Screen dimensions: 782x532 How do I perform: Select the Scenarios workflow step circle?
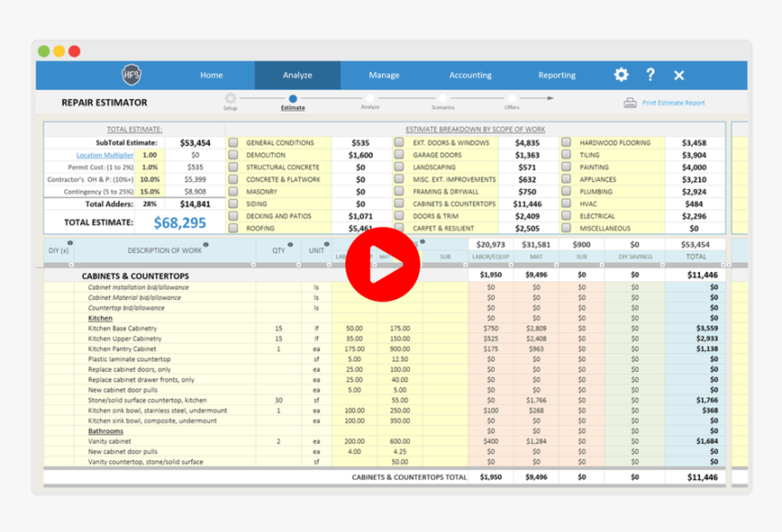click(x=442, y=97)
